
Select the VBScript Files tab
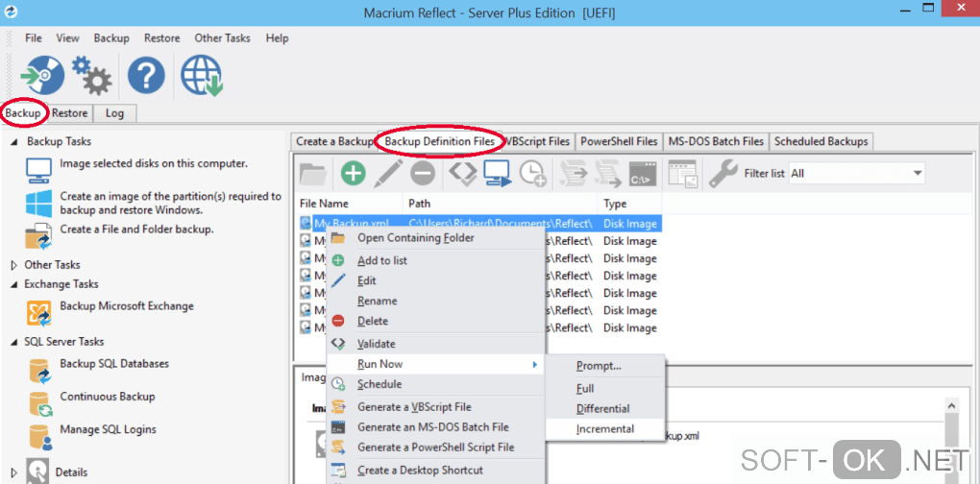point(537,141)
